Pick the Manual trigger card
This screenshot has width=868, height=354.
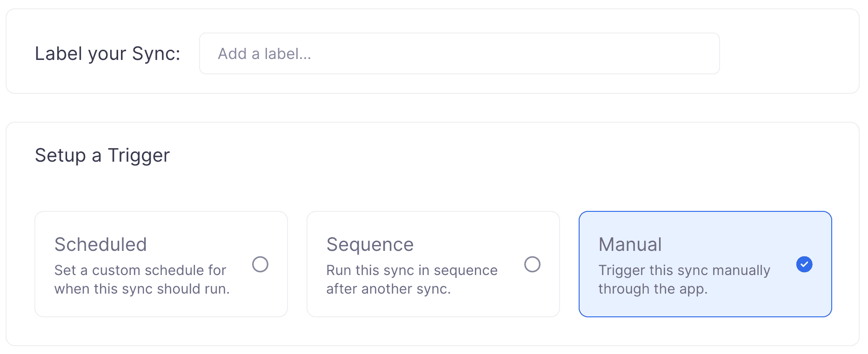point(705,264)
